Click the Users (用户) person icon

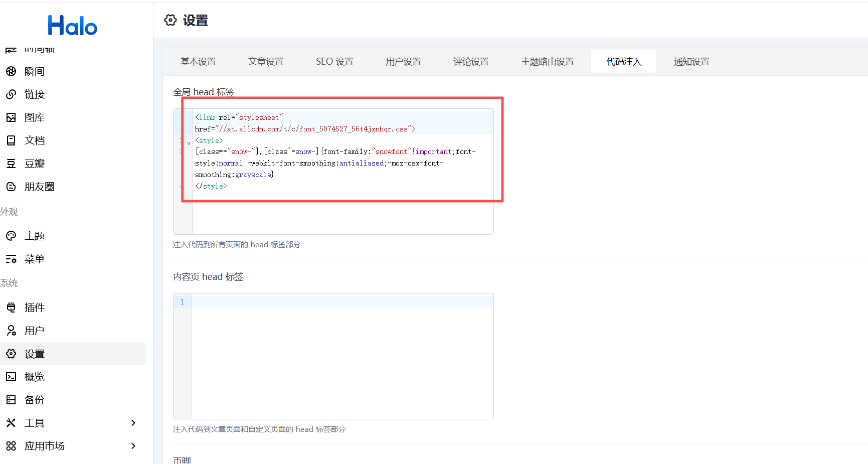tap(11, 331)
